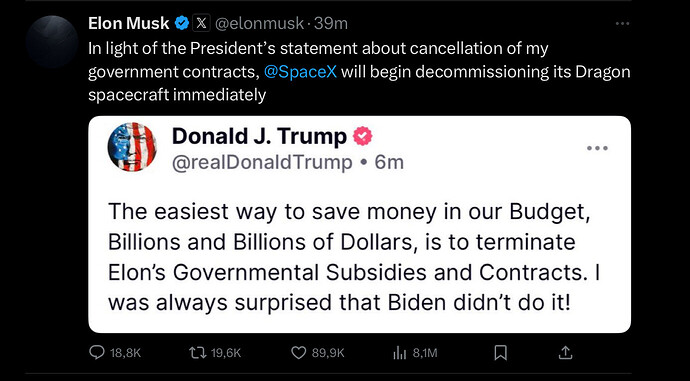
Task: Open reply comments icon on tweet
Action: 97,352
